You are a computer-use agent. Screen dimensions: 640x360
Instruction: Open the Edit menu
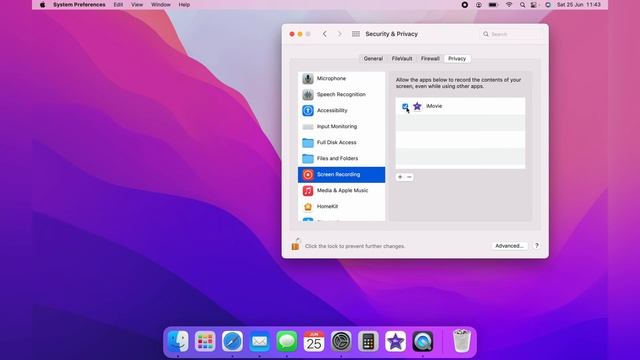[x=118, y=4]
